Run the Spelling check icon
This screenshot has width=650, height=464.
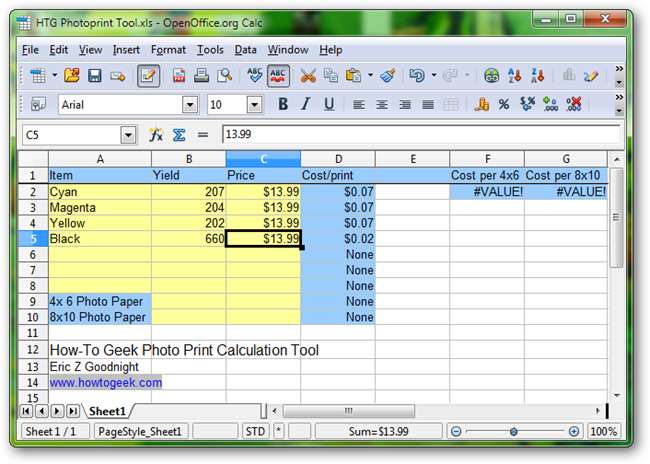[x=254, y=75]
